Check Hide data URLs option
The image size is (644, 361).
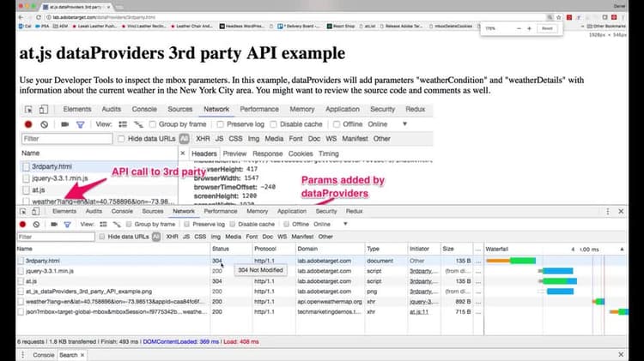[102, 237]
